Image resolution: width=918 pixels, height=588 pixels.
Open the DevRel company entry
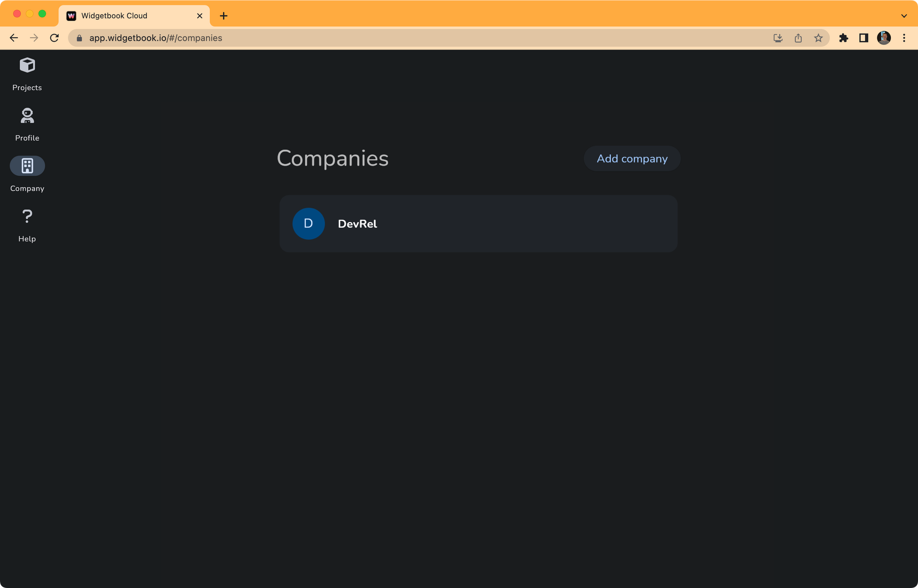[x=478, y=224]
